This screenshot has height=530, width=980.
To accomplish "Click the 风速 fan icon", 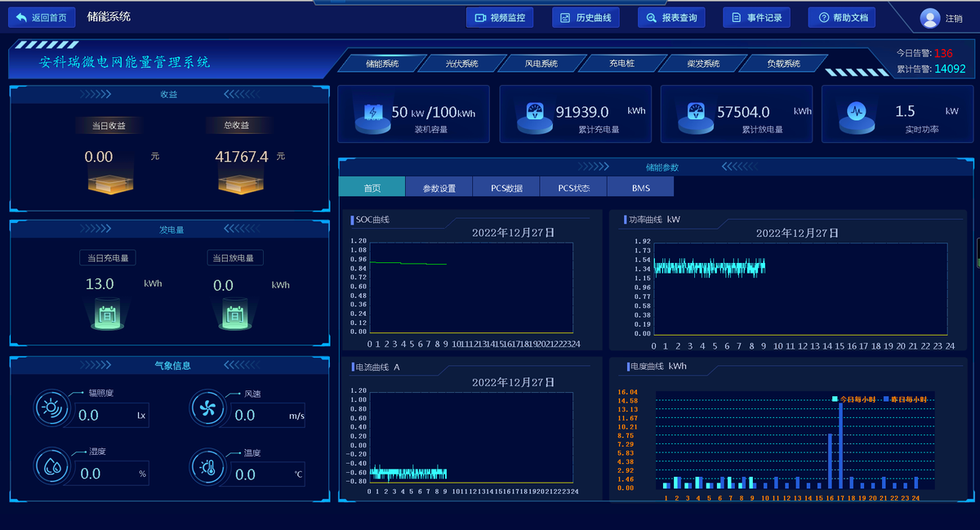I will point(208,408).
